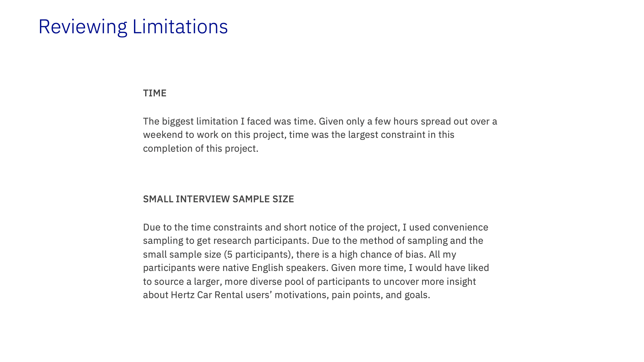The height and width of the screenshot is (362, 644).
Task: Click the SMALL INTERVIEW SAMPLE SIZE heading
Action: tap(218, 199)
